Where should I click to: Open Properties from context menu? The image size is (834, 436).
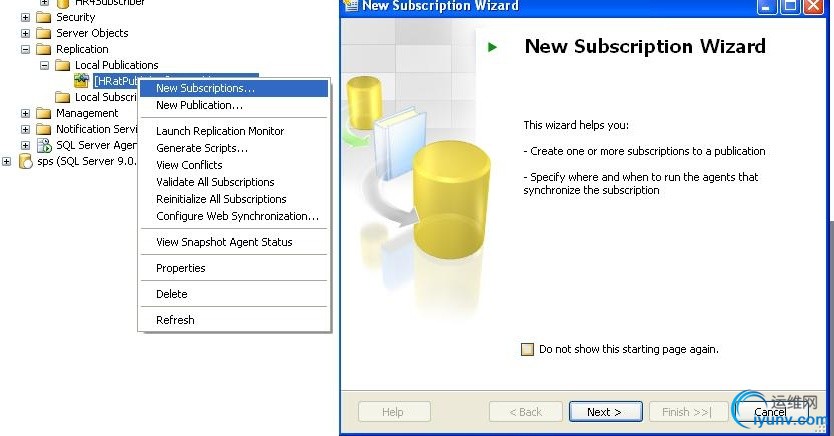[234, 268]
